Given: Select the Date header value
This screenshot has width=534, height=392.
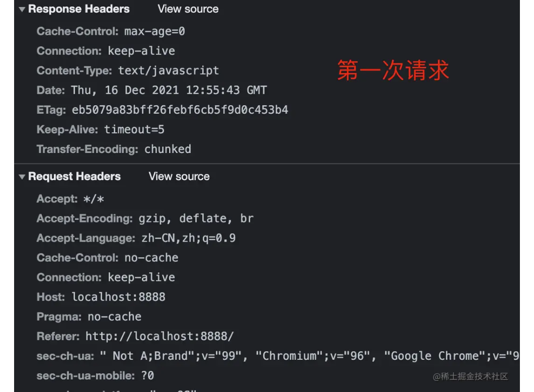Looking at the screenshot, I should tap(169, 91).
